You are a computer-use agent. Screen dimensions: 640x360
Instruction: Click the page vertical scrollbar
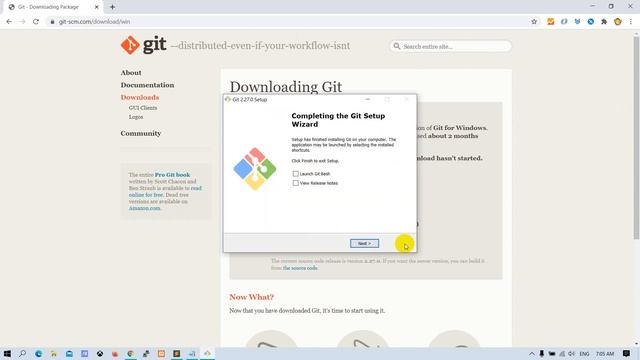[636, 139]
